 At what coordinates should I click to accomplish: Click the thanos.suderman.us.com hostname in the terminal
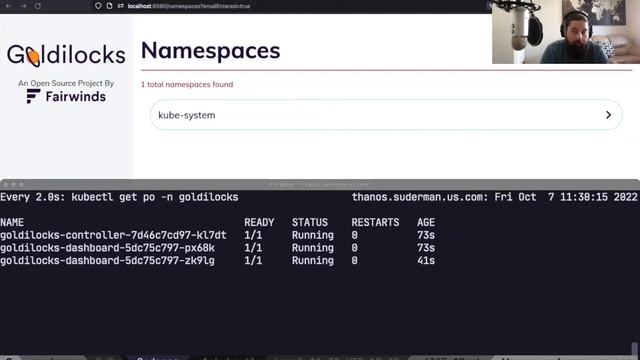point(419,197)
